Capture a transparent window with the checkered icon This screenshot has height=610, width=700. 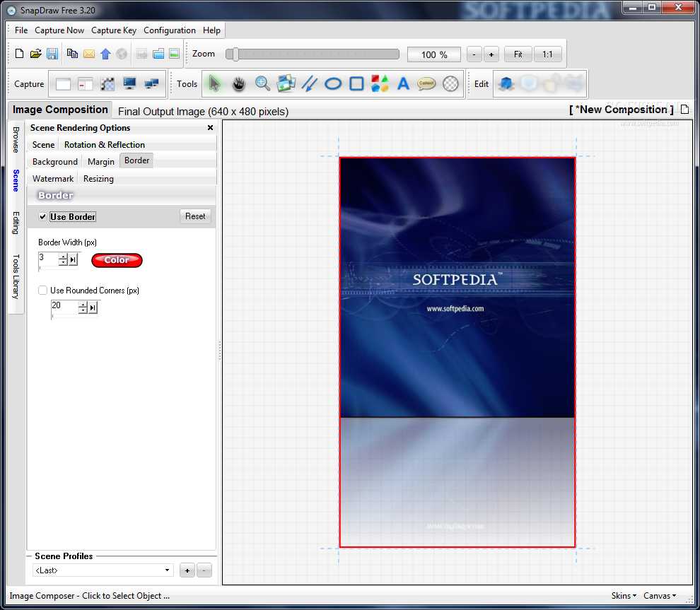pyautogui.click(x=107, y=84)
